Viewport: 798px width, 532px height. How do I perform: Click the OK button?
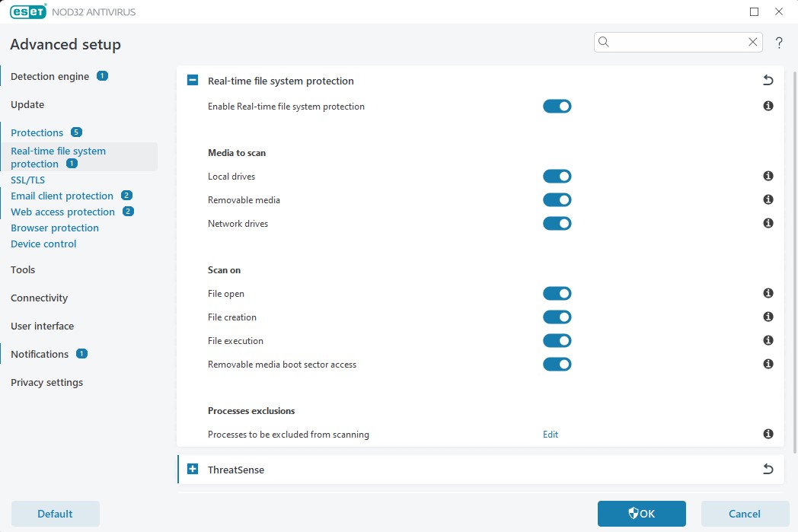pos(641,514)
